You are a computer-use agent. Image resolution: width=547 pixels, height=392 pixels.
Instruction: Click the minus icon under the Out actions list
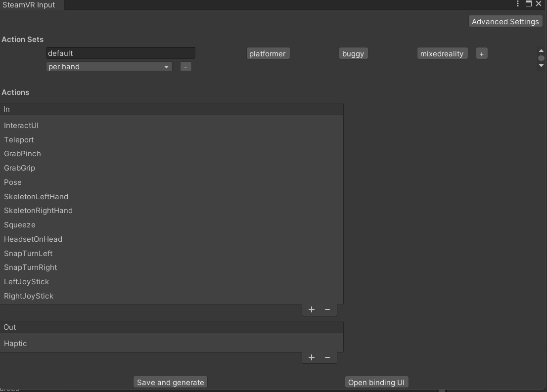(327, 357)
